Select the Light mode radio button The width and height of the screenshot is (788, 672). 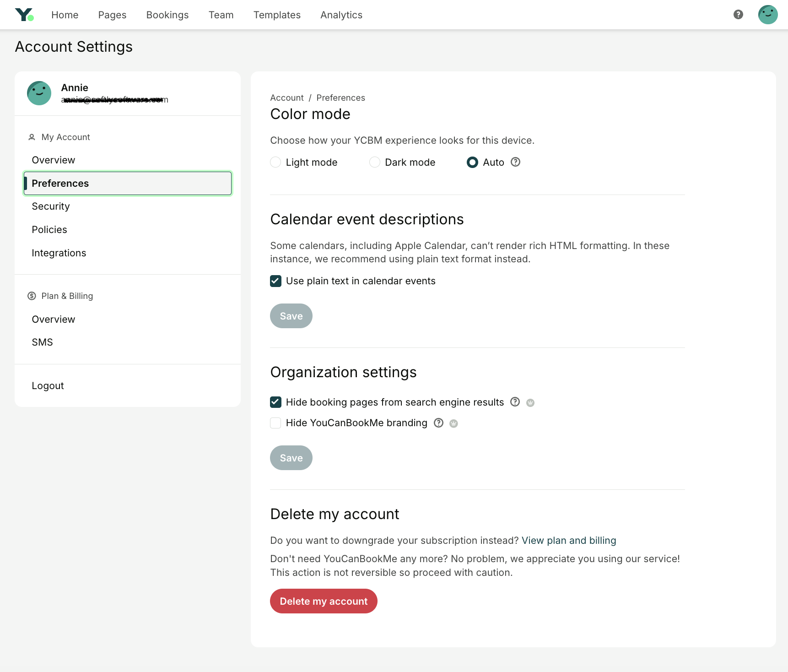275,162
